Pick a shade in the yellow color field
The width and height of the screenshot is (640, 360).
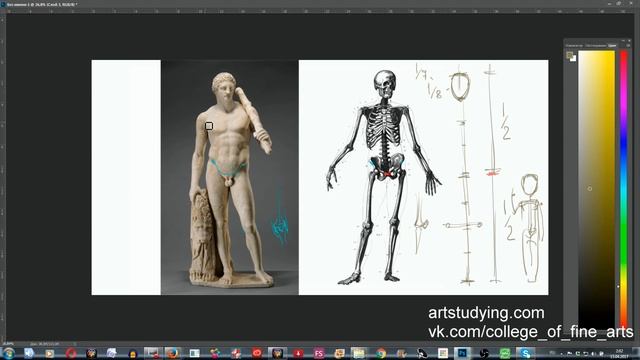tap(596, 189)
